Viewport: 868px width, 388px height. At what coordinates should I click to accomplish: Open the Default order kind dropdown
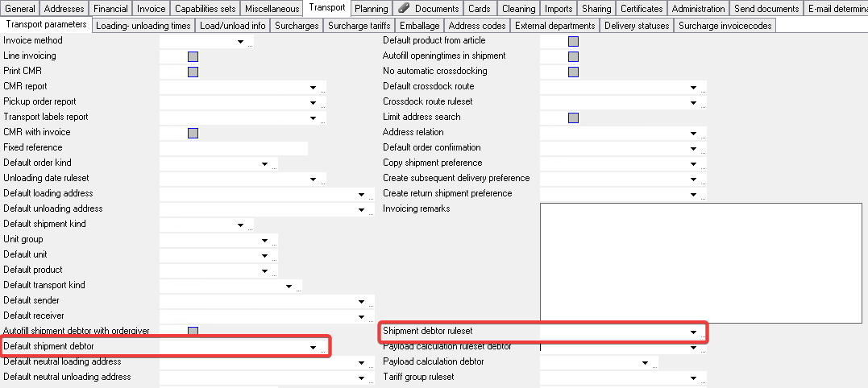[x=264, y=164]
